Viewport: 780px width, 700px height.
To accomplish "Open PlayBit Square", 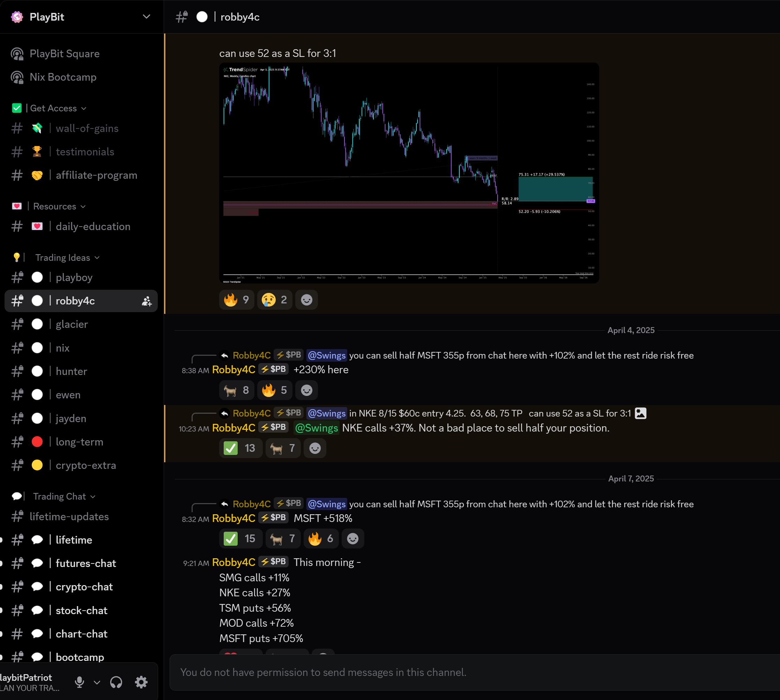I will tap(64, 53).
